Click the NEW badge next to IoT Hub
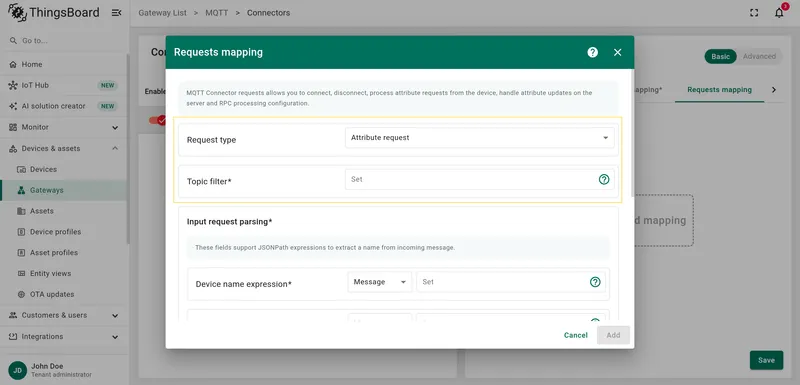This screenshot has height=385, width=800. point(108,86)
